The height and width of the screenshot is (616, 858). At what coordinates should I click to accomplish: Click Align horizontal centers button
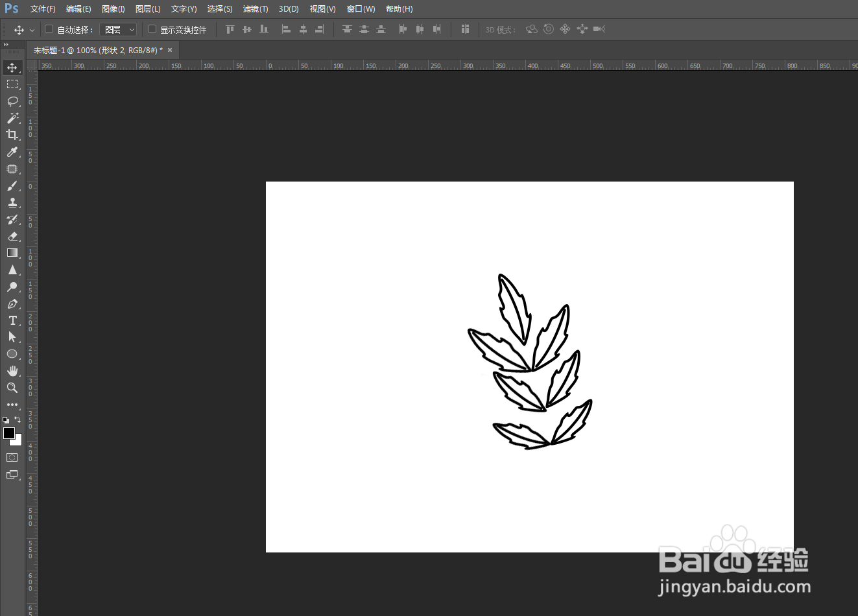[303, 29]
